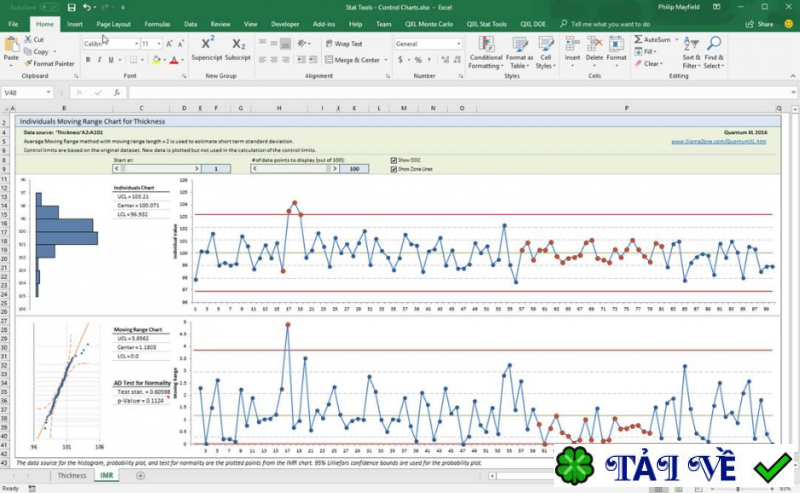Open the Copy dropdown arrow
The width and height of the screenshot is (800, 493).
[x=55, y=52]
